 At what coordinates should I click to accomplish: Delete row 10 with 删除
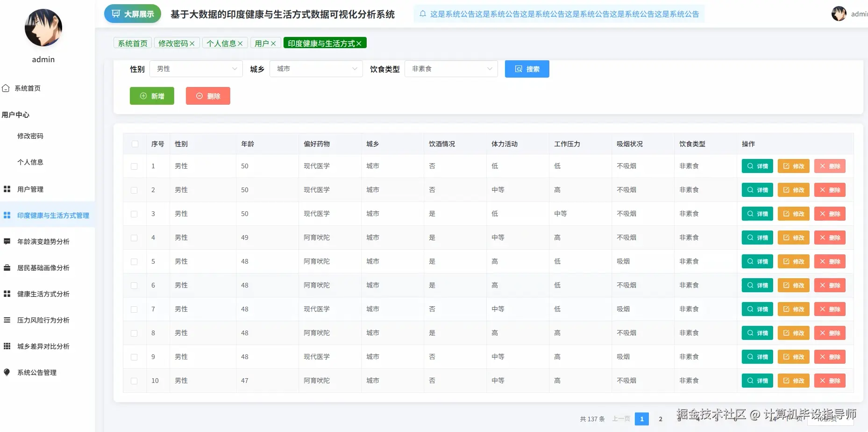click(x=830, y=381)
